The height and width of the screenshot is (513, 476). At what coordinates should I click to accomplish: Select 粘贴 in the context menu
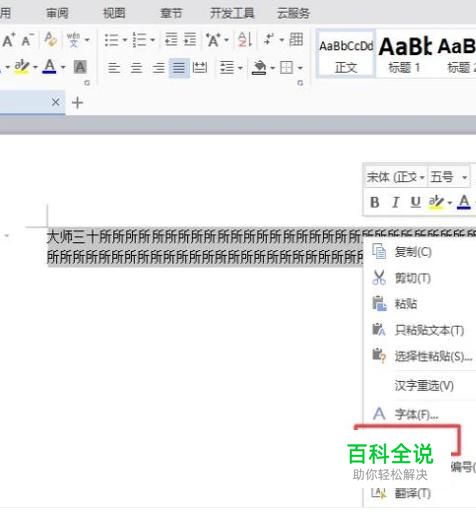406,304
